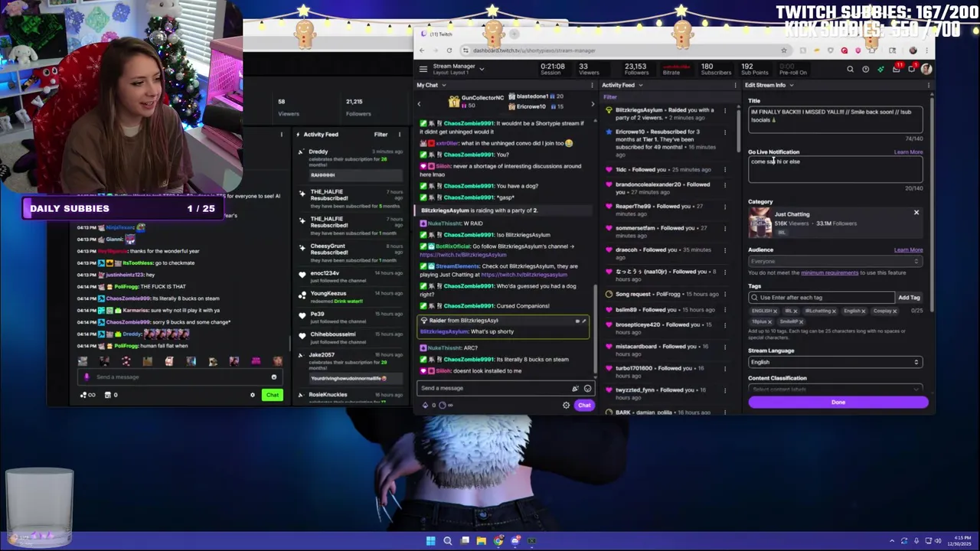This screenshot has width=980, height=551.
Task: Click the Go Live Notification text field
Action: (835, 169)
